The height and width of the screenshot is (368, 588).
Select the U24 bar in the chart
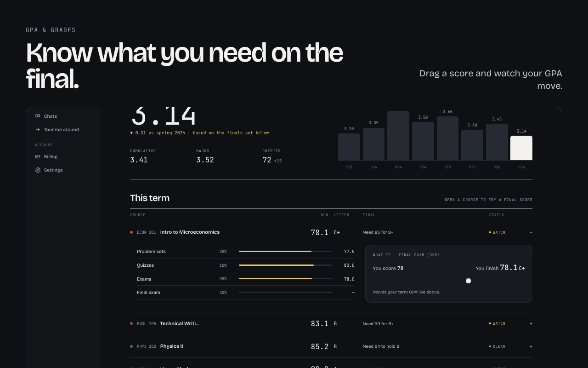point(398,135)
